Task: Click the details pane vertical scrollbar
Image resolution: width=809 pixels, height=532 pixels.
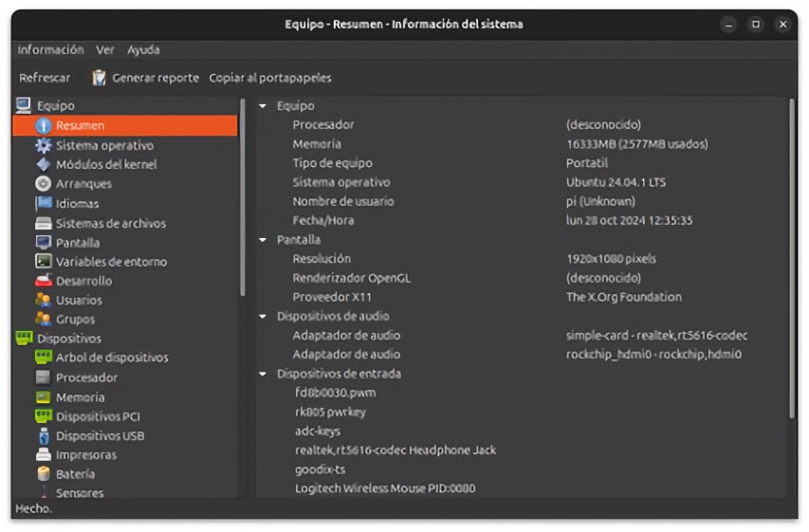Action: [x=792, y=258]
